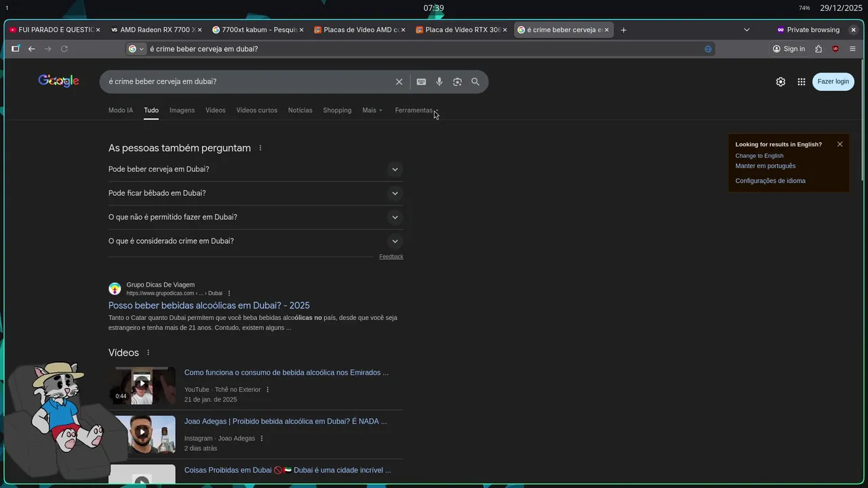Open 'Coisas Proibidas em Dubai' video link

[288, 470]
